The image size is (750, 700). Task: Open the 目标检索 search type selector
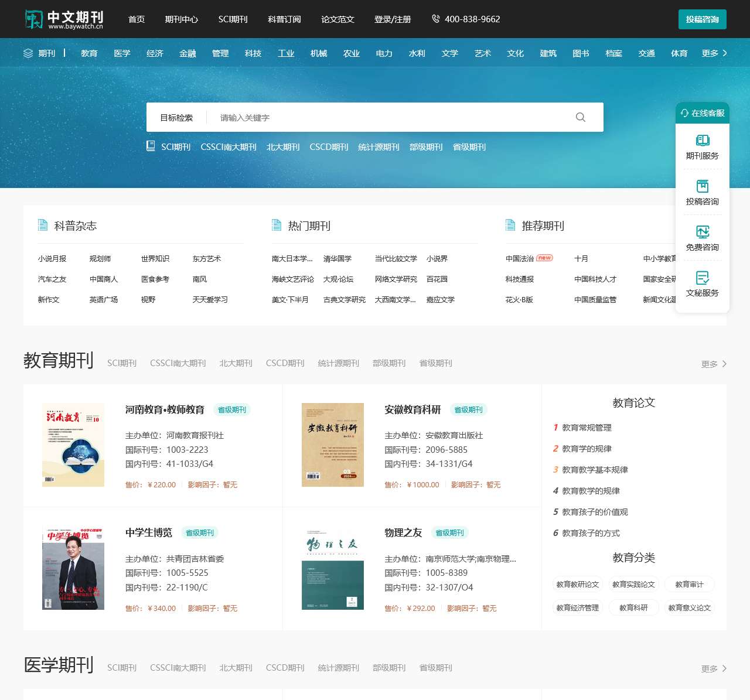[x=176, y=118]
